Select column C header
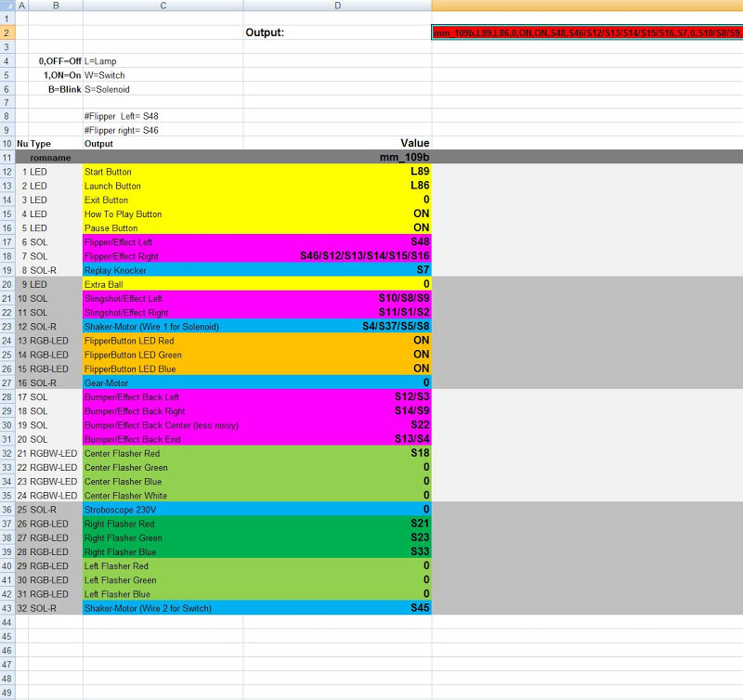The height and width of the screenshot is (700, 743). click(x=163, y=6)
